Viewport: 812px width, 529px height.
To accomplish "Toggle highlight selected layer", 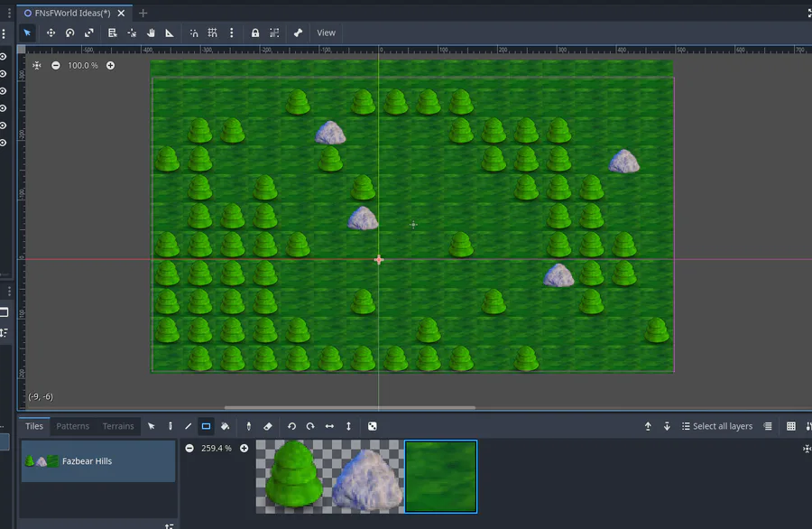I will (768, 426).
